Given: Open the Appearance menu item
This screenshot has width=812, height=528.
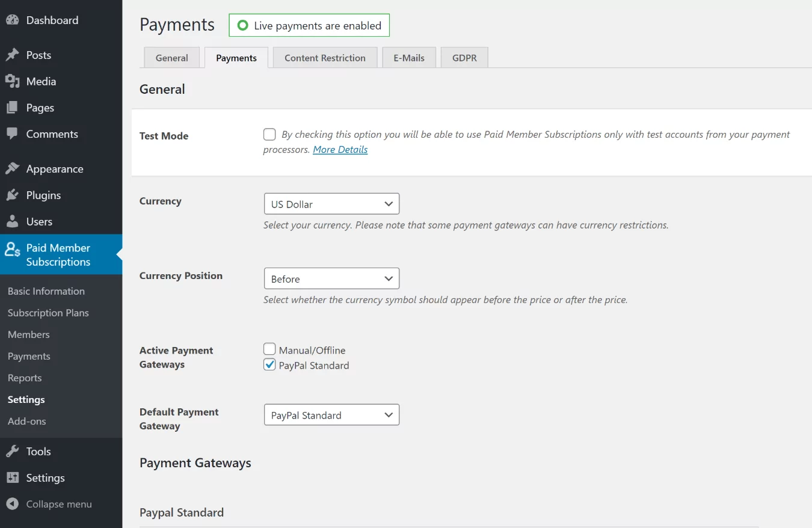Looking at the screenshot, I should pos(61,169).
